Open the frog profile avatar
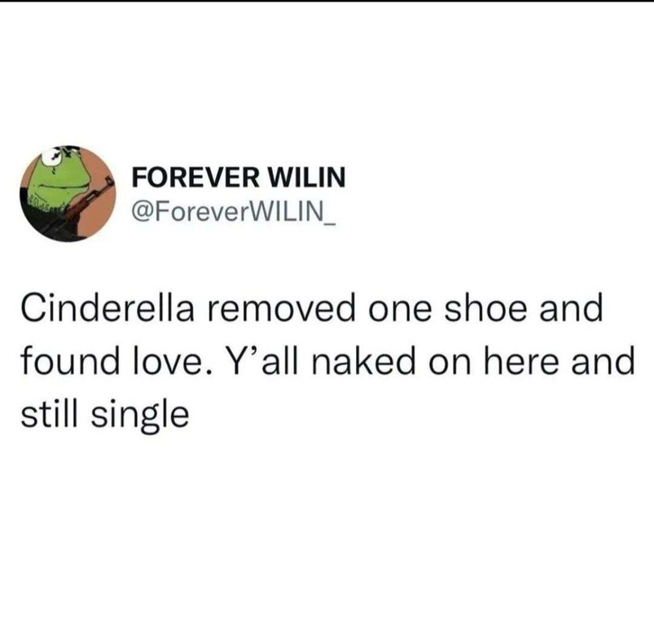Image resolution: width=654 pixels, height=644 pixels. (68, 193)
